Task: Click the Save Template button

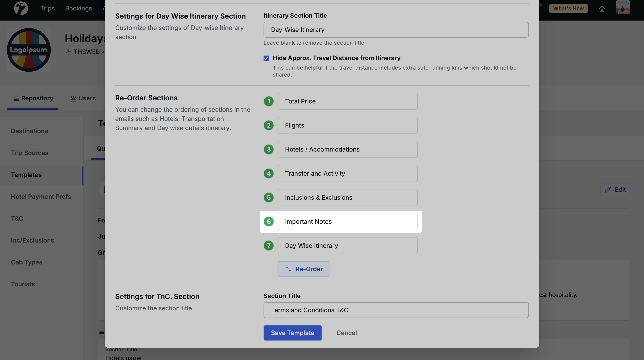Action: coord(293,333)
